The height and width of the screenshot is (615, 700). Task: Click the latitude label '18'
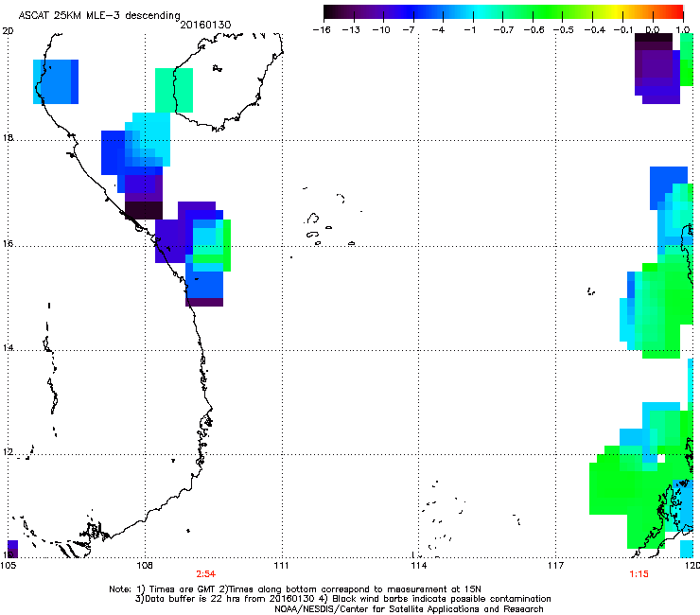pos(8,137)
